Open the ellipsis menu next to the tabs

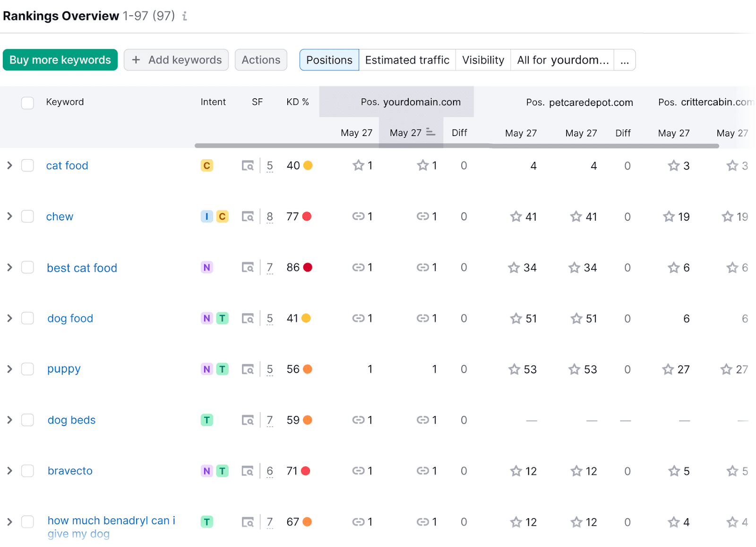pos(625,60)
